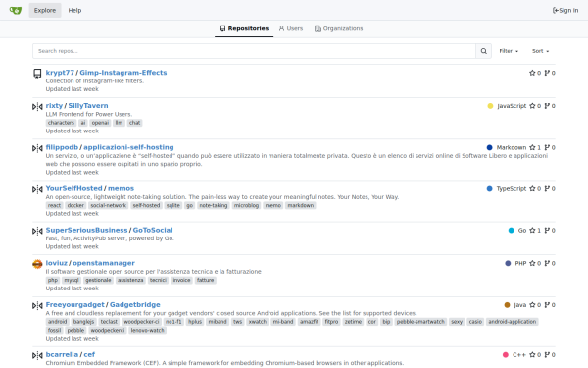Open the Filter dropdown

509,51
